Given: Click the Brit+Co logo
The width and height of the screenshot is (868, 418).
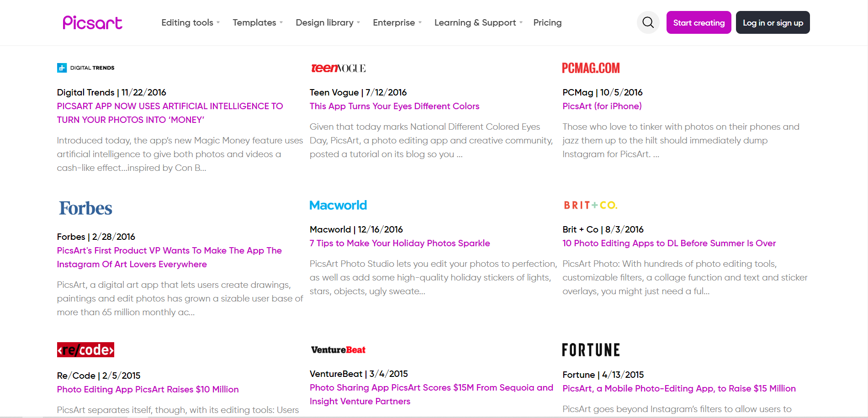Looking at the screenshot, I should [x=590, y=206].
